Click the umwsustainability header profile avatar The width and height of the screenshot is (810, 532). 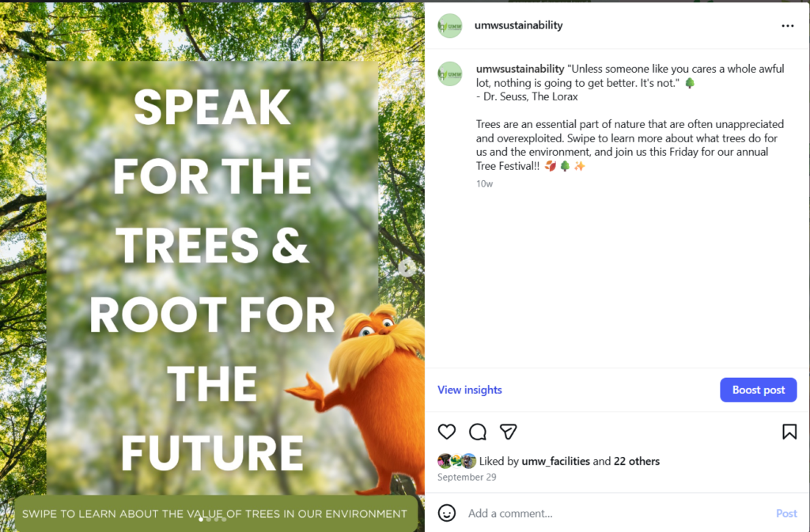click(x=450, y=25)
